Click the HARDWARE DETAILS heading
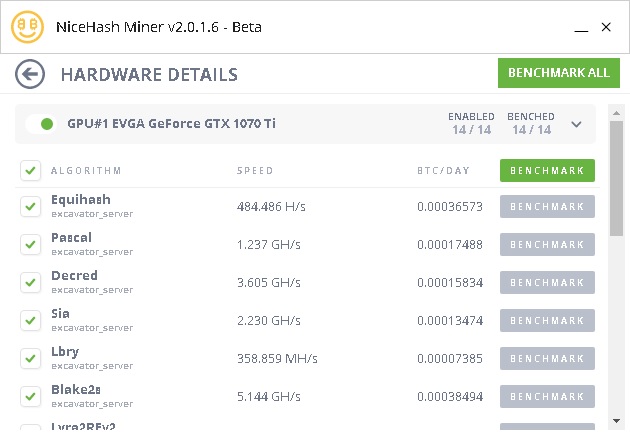The image size is (630, 440). pos(149,75)
